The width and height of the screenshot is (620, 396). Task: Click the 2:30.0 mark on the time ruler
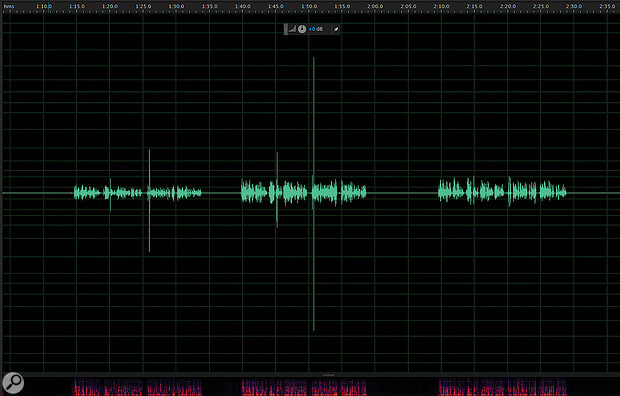(x=574, y=6)
